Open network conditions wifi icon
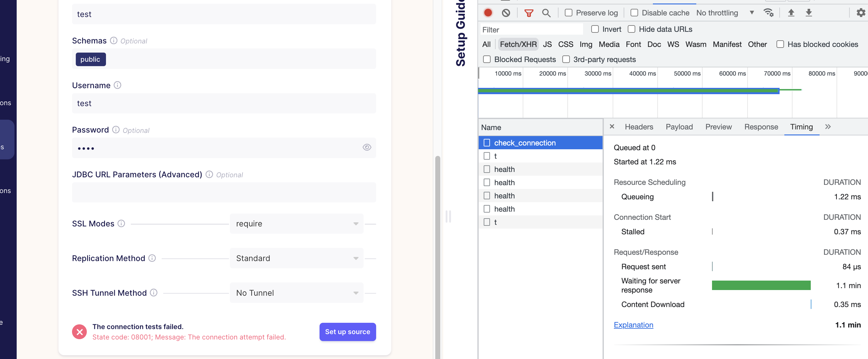This screenshot has width=868, height=359. coord(768,13)
